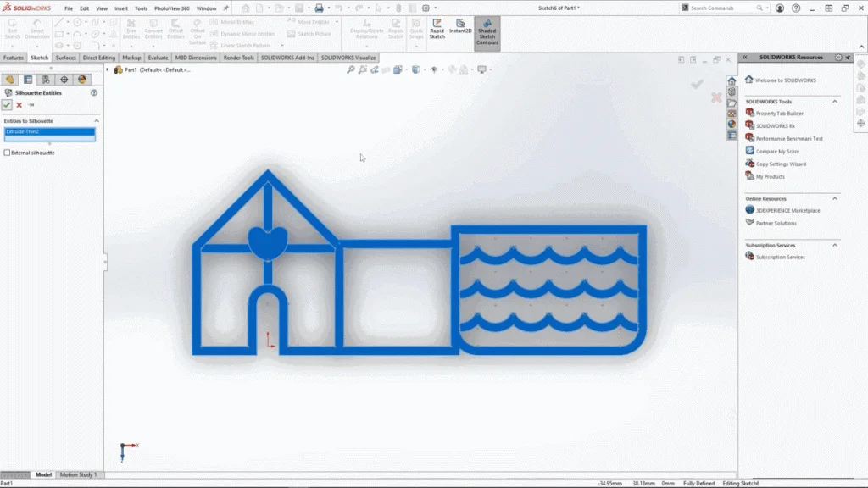Viewport: 868px width, 488px height.
Task: Toggle Instant2D mode
Action: point(460,26)
